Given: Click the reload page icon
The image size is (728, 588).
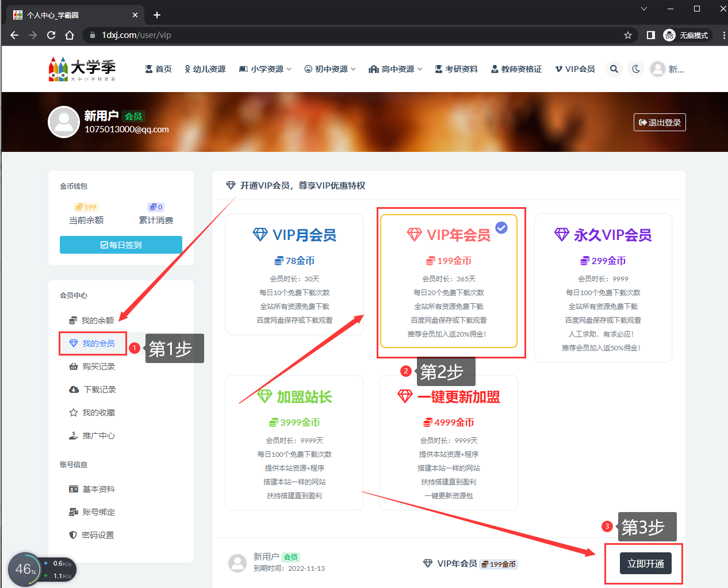Looking at the screenshot, I should click(51, 35).
